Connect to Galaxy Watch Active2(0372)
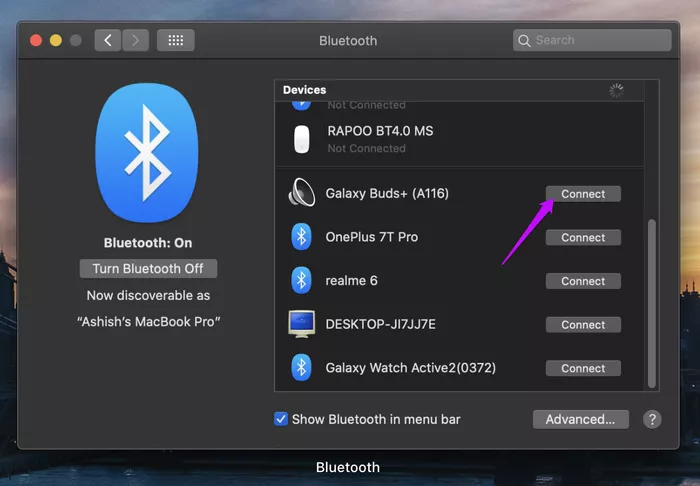 pos(583,368)
